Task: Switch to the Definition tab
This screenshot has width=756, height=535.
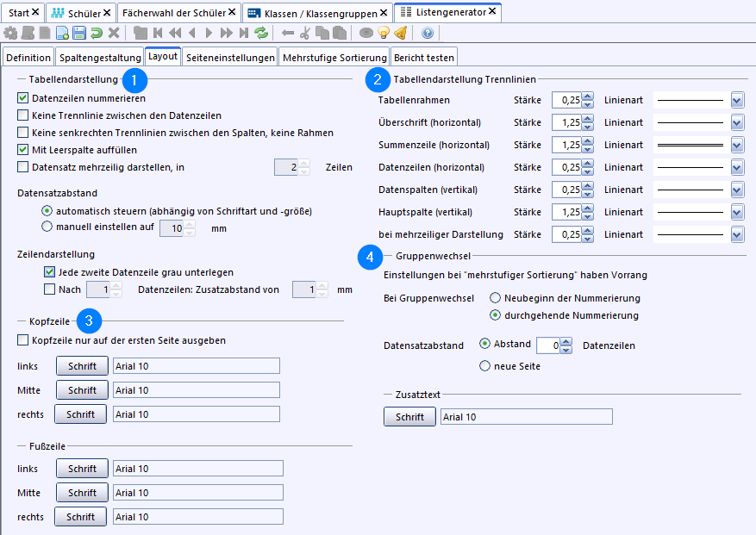Action: point(28,58)
